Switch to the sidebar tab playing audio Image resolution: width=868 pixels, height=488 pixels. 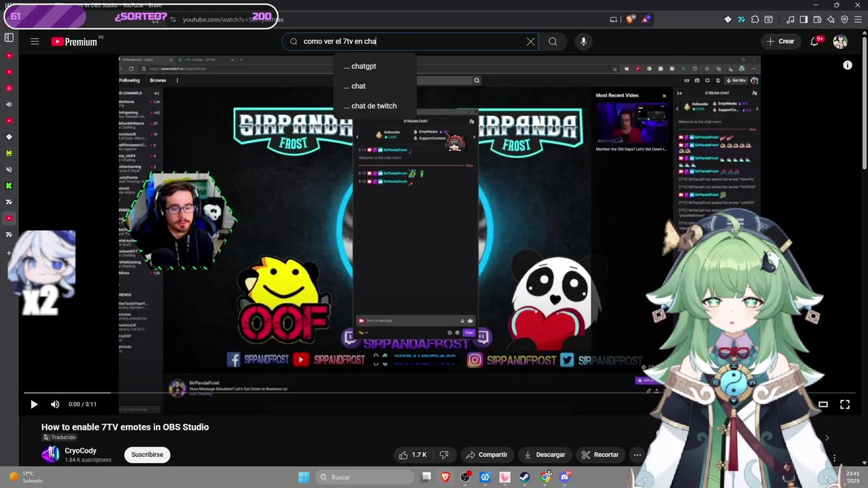[x=9, y=104]
